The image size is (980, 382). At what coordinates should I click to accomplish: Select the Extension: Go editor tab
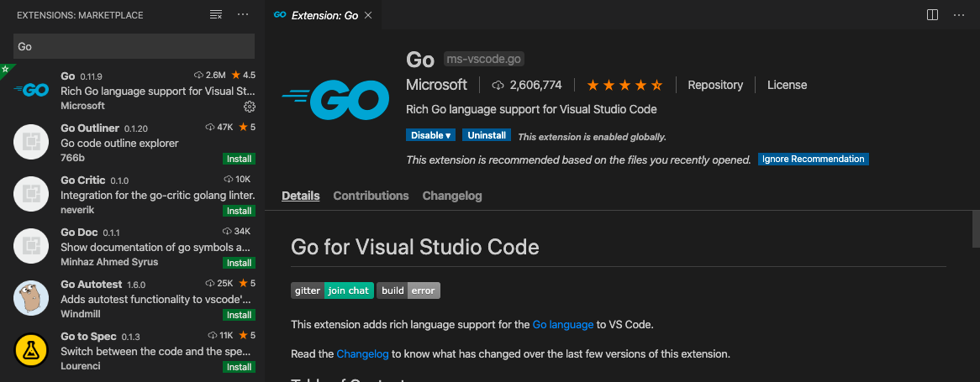[323, 15]
